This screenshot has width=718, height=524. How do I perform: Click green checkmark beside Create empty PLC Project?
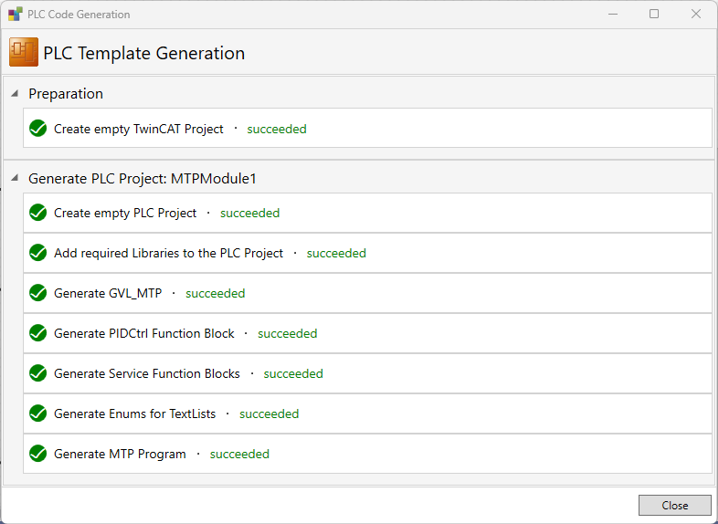(x=38, y=213)
